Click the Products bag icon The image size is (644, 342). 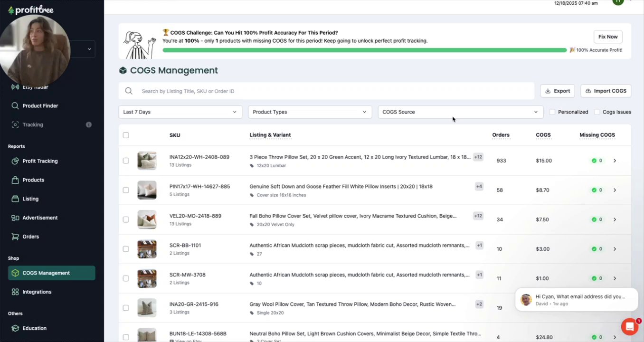pos(15,180)
